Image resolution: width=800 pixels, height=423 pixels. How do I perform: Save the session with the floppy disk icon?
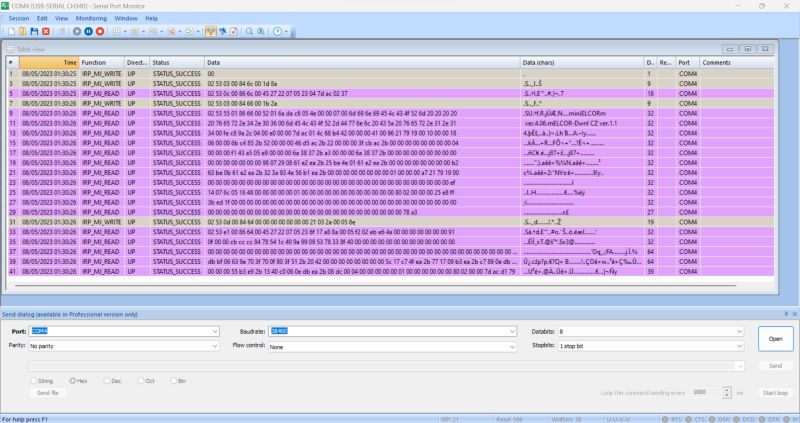(34, 31)
